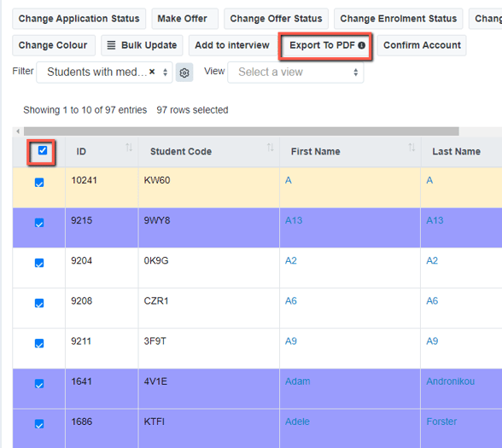The image size is (502, 448).
Task: Sort by Student Code column arrows
Action: click(x=270, y=148)
